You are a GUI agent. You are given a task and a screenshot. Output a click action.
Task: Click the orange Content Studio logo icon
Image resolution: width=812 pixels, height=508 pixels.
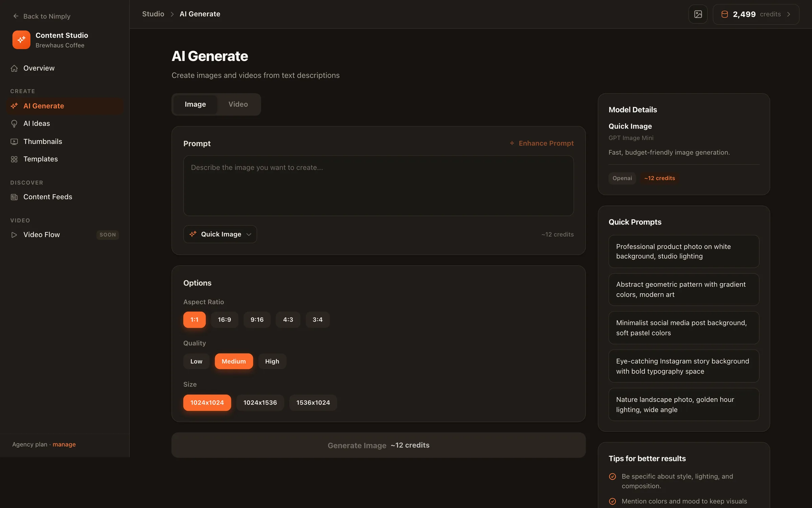coord(21,40)
